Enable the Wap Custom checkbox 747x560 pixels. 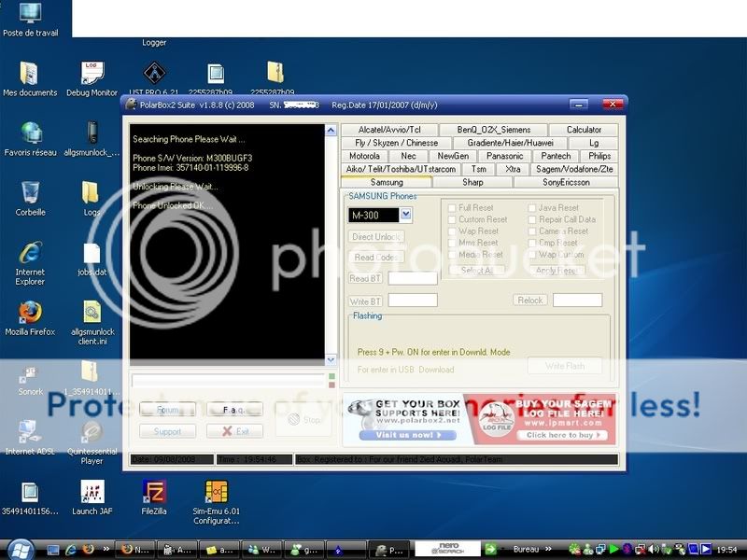tap(532, 255)
